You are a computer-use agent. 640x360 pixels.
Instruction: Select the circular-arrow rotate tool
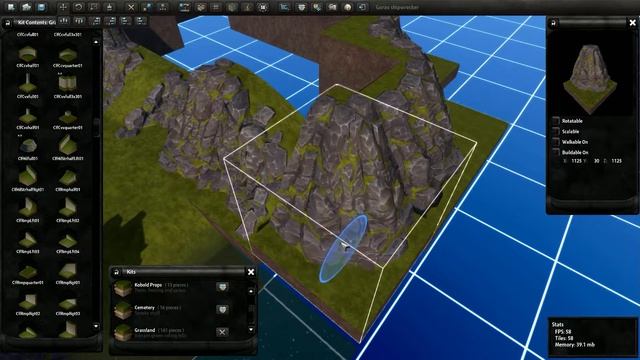pos(78,7)
